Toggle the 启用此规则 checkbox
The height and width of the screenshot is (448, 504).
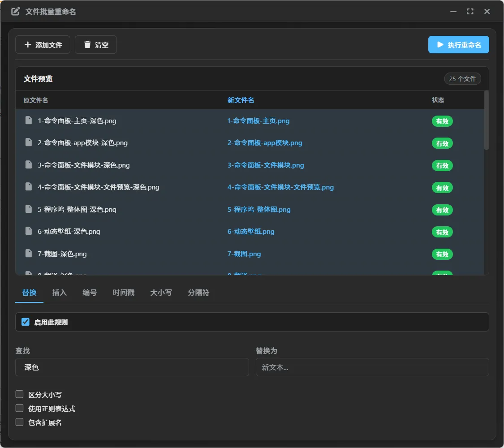click(26, 322)
